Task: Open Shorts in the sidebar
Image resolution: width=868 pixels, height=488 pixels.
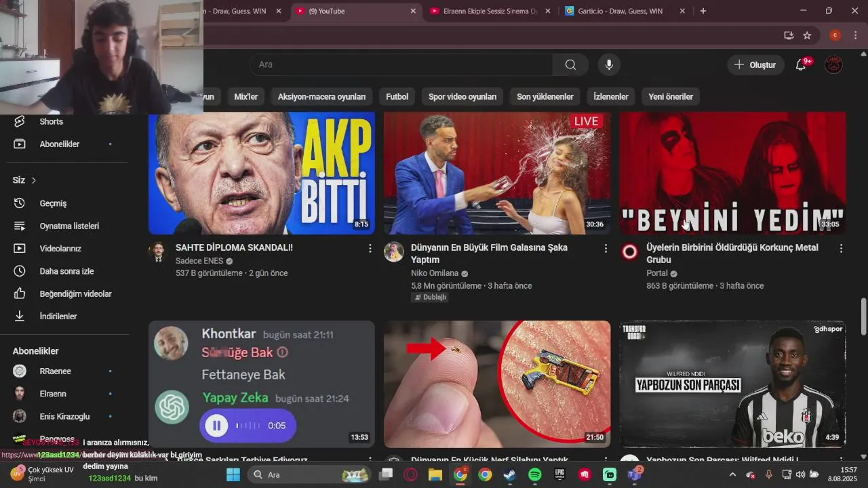Action: pyautogui.click(x=51, y=121)
